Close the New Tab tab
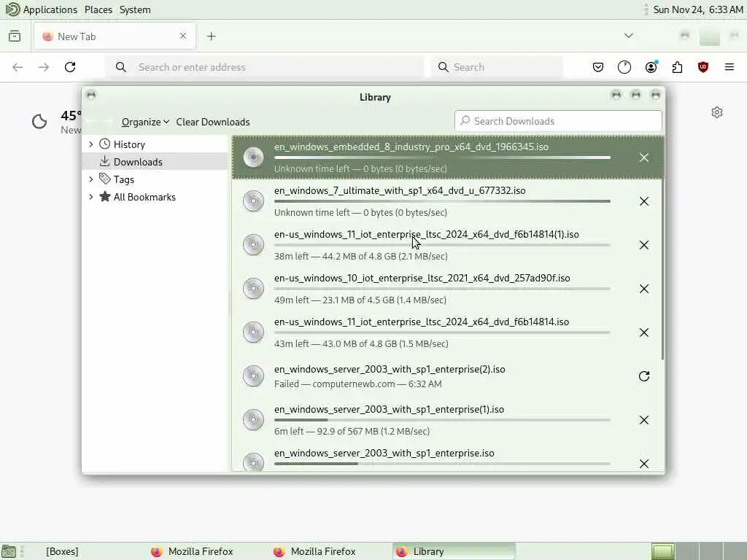 tap(183, 36)
